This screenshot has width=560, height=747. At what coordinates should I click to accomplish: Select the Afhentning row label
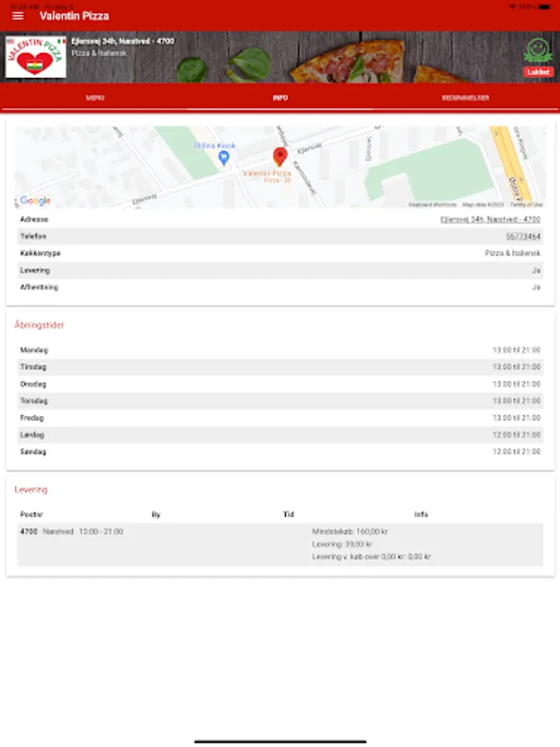click(x=39, y=287)
